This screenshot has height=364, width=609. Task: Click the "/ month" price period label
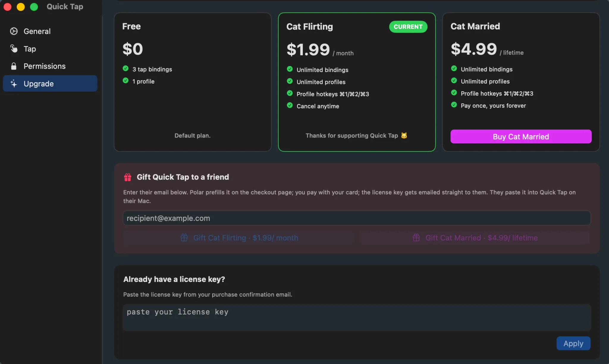coord(343,53)
